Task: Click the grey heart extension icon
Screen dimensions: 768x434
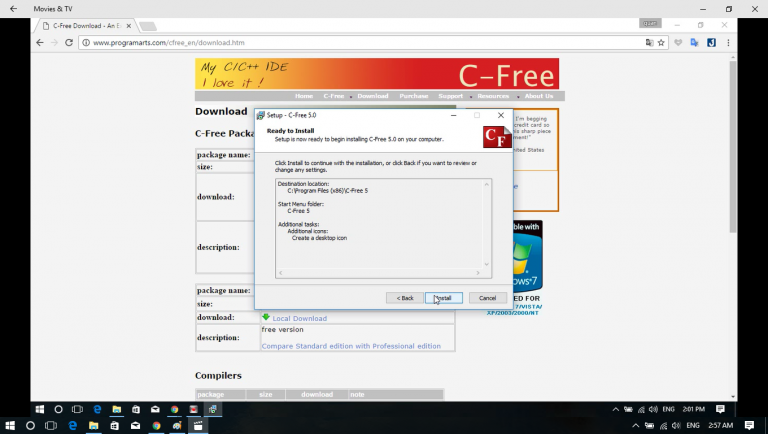Action: [x=678, y=43]
